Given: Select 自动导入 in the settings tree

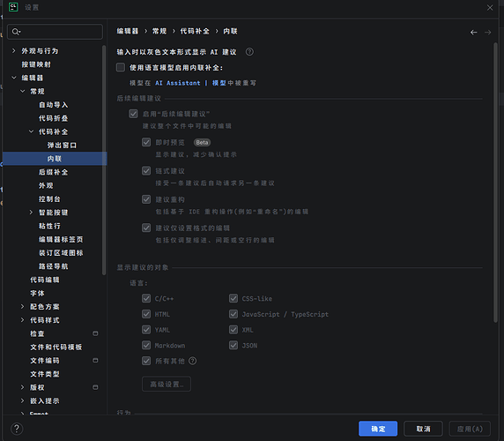Looking at the screenshot, I should 54,105.
